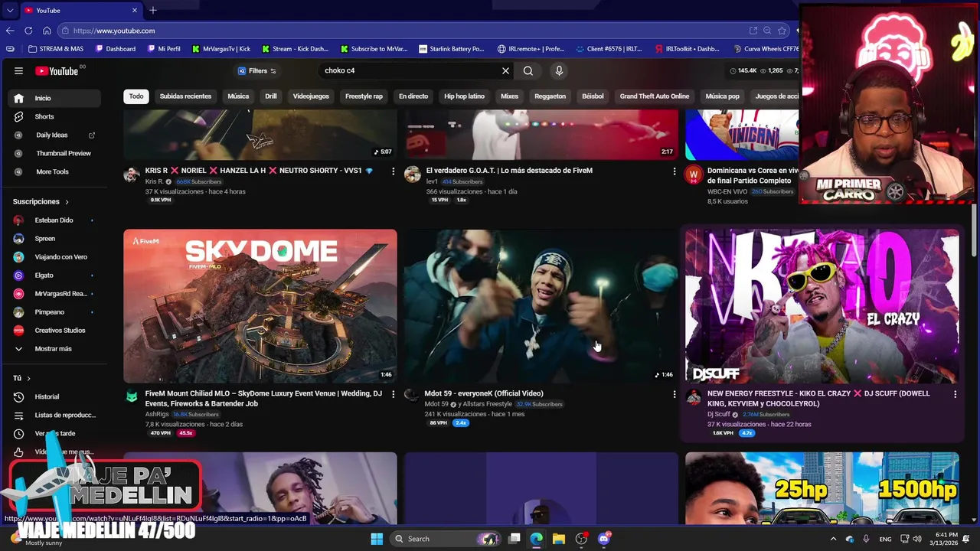
Task: Open the STREAM & MAS bookmark folder
Action: [x=56, y=49]
